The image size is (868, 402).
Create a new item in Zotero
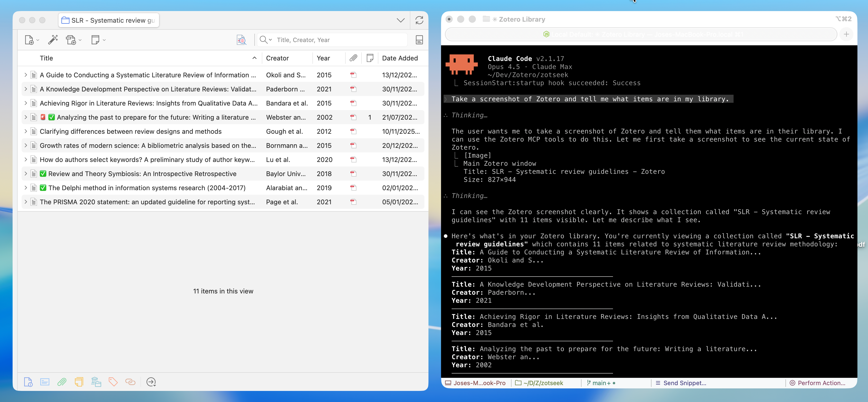click(29, 40)
